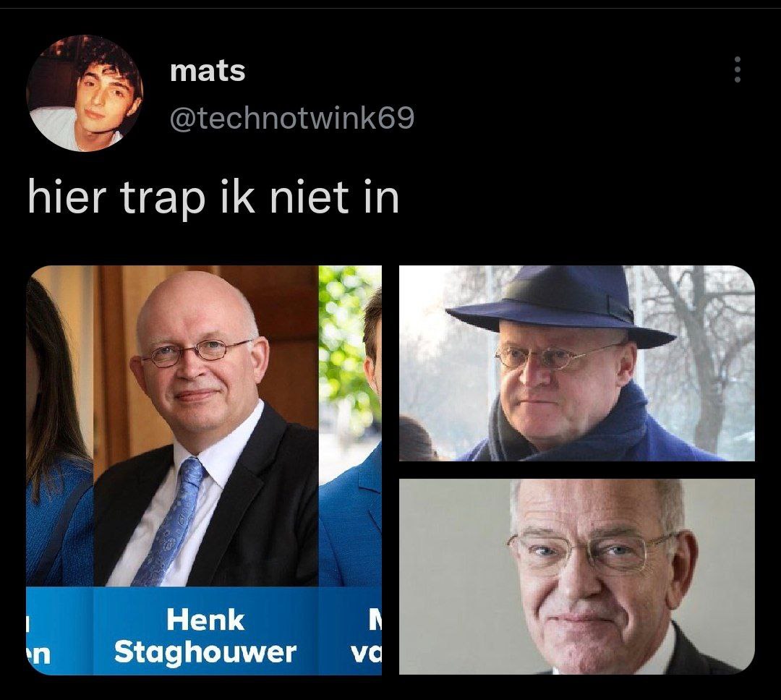
Task: Open the top-right photo of man wearing hat
Action: (x=577, y=363)
